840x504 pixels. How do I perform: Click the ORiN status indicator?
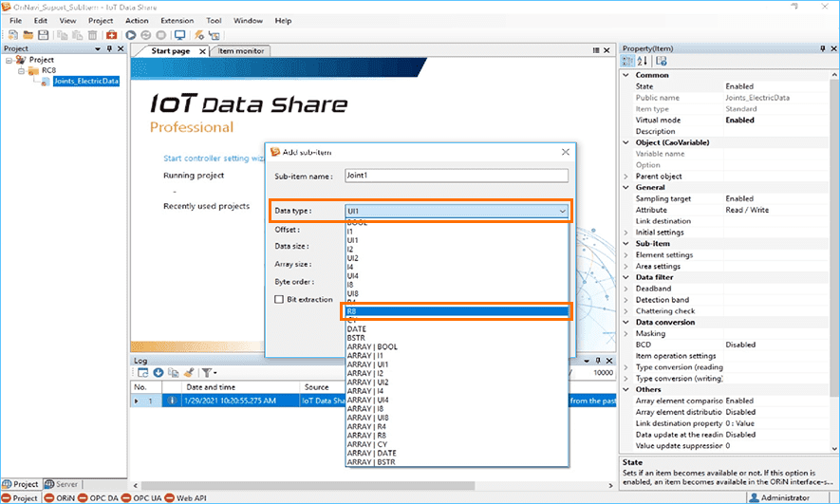click(60, 498)
